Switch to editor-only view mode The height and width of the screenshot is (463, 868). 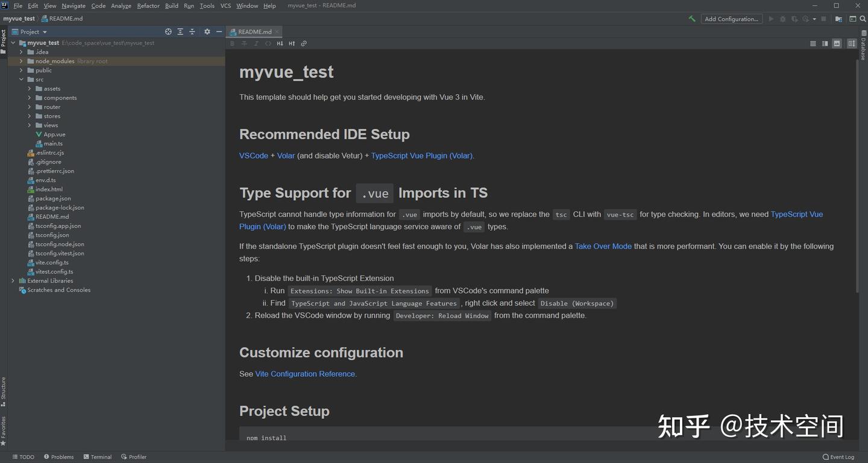coord(813,43)
